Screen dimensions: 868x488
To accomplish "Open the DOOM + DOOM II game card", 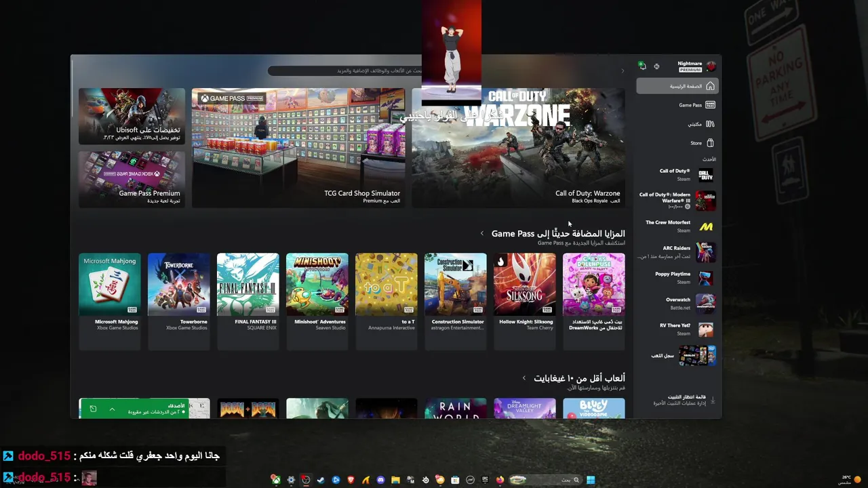I will coord(248,409).
